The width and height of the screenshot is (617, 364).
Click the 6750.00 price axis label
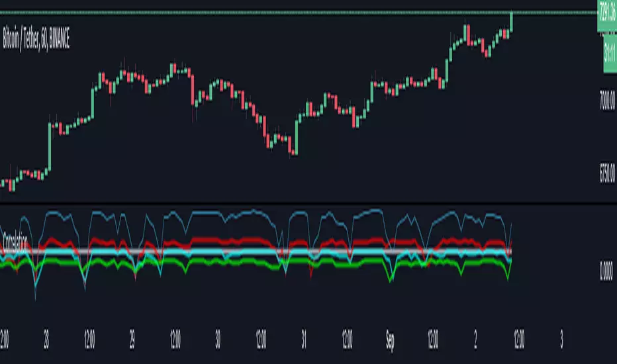(607, 172)
